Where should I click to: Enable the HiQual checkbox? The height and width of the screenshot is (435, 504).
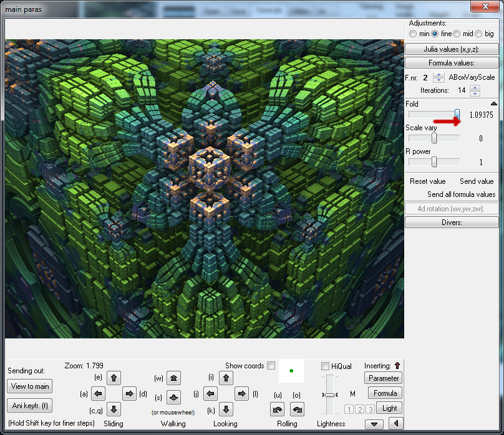coord(325,366)
